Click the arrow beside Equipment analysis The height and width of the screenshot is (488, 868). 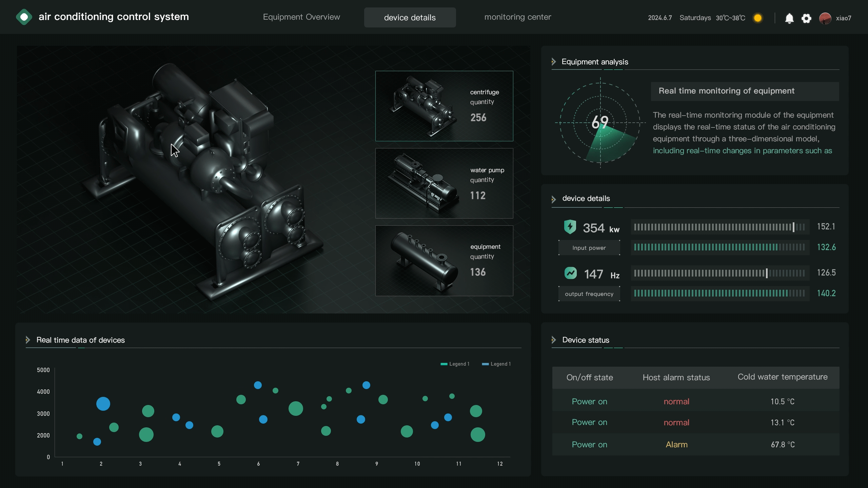coord(554,62)
